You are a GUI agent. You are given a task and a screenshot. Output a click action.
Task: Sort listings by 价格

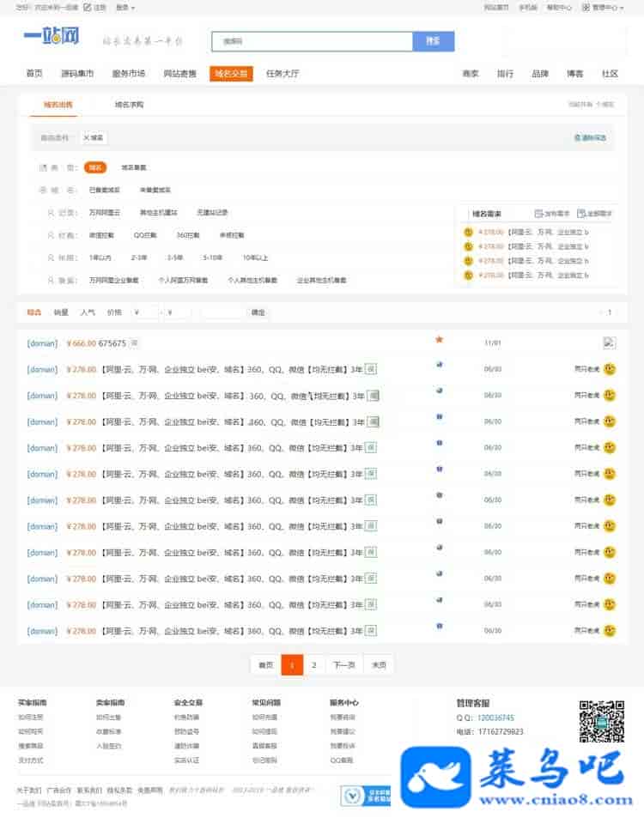[x=114, y=312]
